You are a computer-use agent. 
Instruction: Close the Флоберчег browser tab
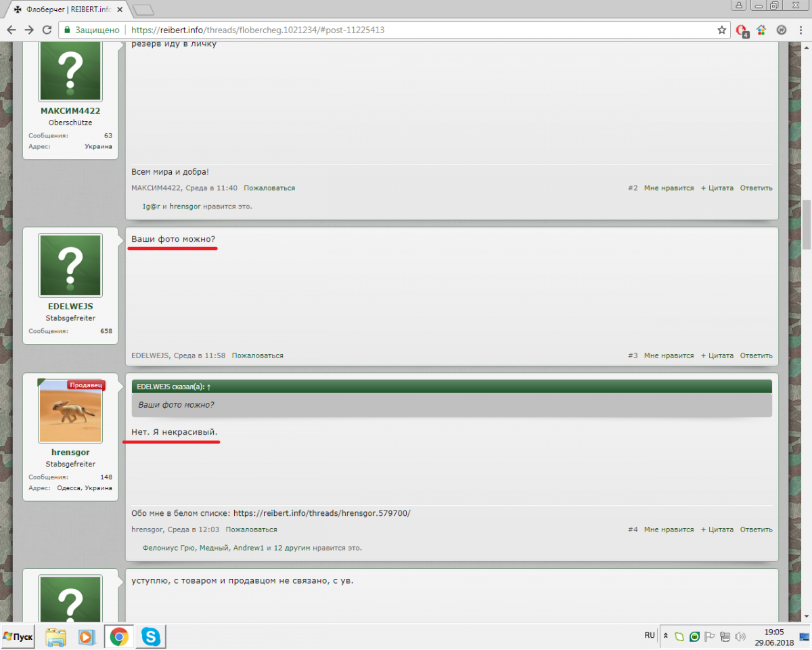(x=120, y=10)
